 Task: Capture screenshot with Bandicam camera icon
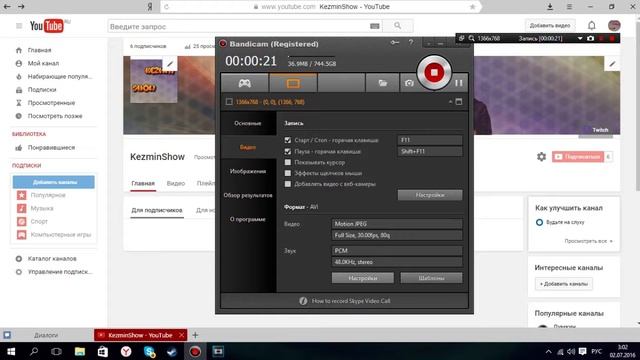coord(409,83)
